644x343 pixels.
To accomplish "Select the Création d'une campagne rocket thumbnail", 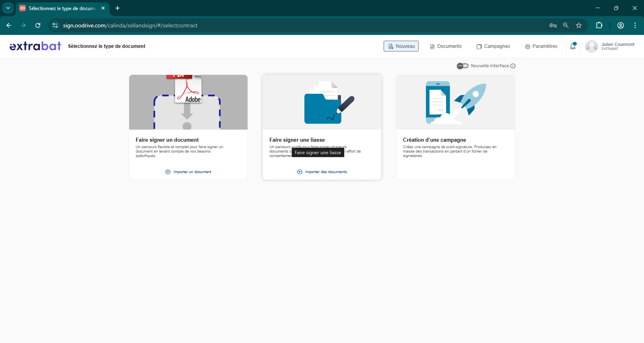I will point(455,102).
